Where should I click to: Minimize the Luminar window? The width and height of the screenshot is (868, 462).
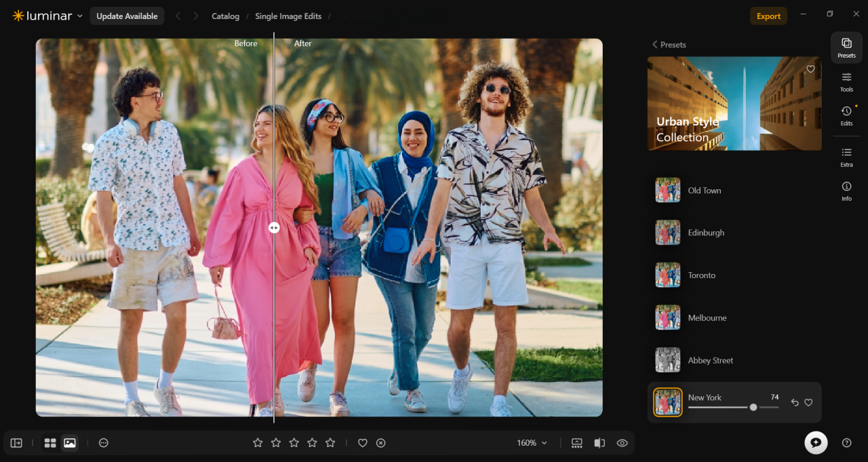coord(804,14)
